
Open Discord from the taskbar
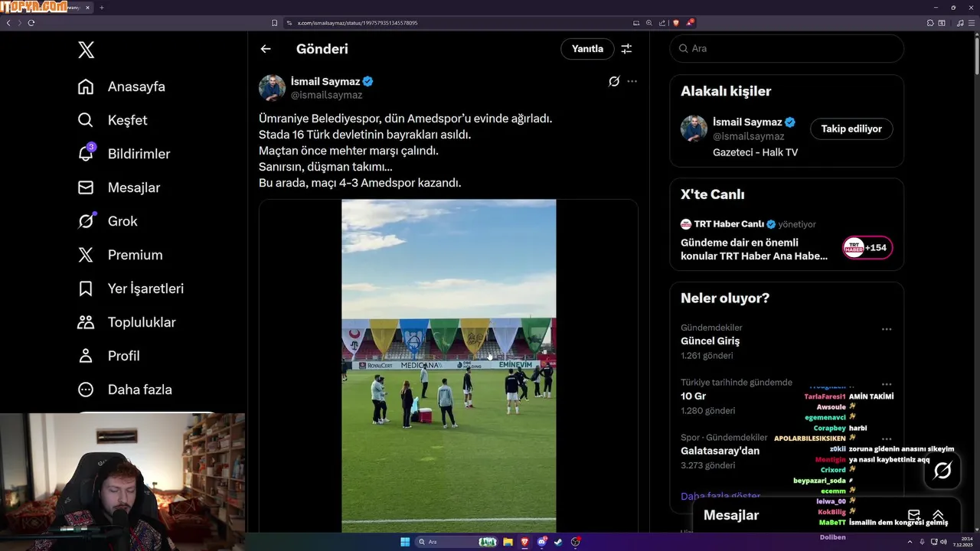pos(542,542)
